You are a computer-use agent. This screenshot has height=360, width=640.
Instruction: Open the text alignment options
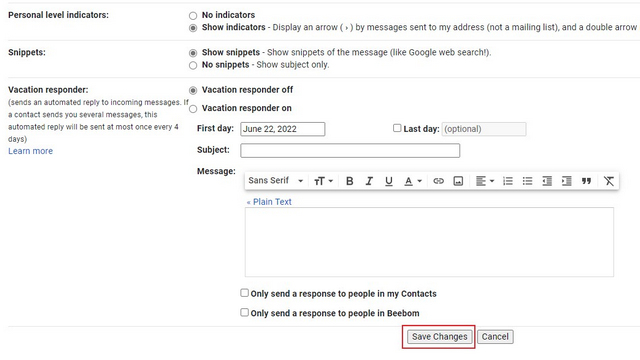coord(485,181)
